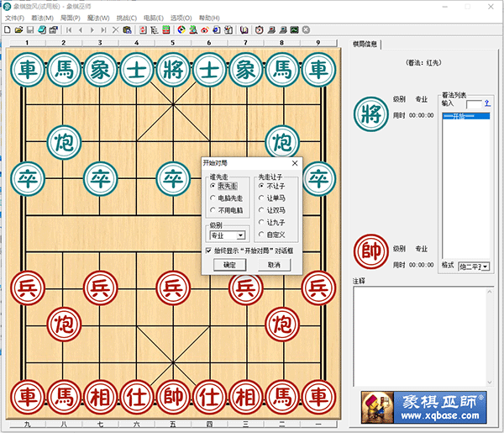Open the 选项(O) menu
Screen dimensions: 504x433
click(181, 18)
